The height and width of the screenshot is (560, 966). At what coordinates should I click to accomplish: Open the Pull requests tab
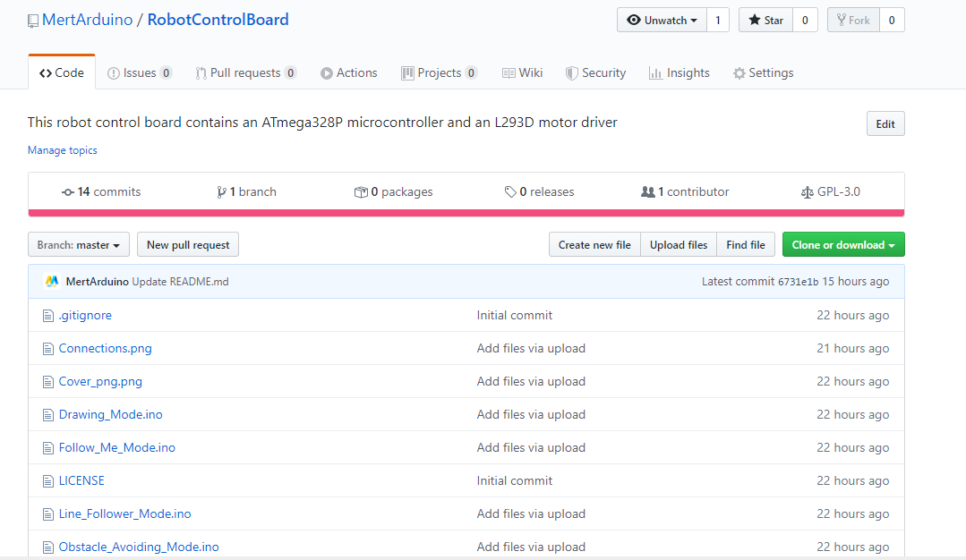[x=246, y=72]
